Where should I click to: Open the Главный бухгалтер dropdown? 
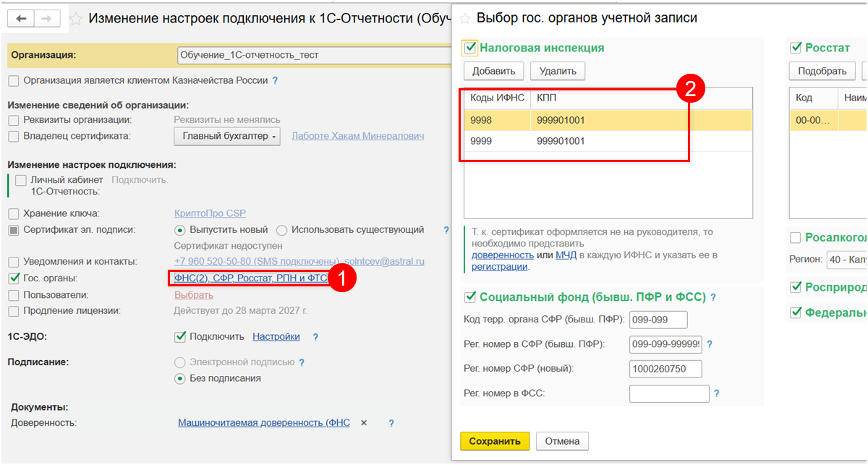point(228,136)
